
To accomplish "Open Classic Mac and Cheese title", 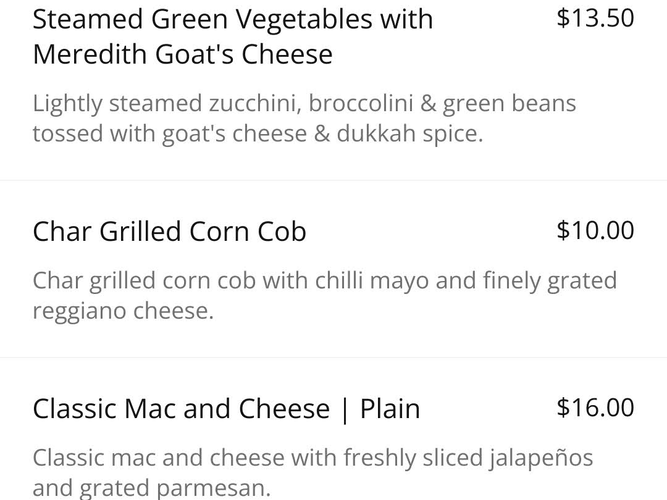I will [226, 408].
